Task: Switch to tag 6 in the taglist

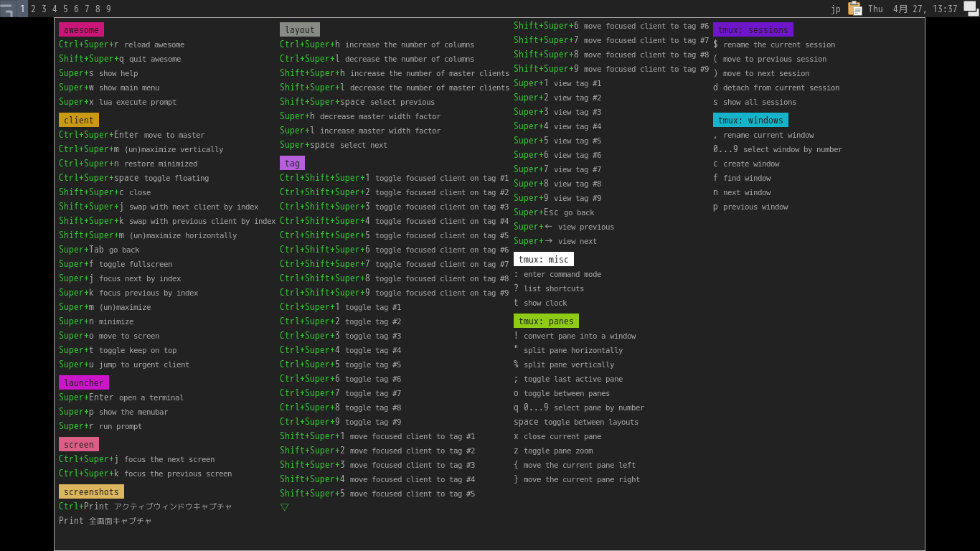Action: click(x=76, y=9)
